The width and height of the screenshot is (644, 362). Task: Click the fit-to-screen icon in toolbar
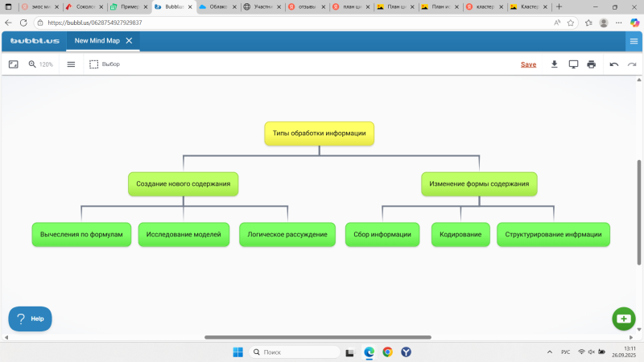coord(13,64)
